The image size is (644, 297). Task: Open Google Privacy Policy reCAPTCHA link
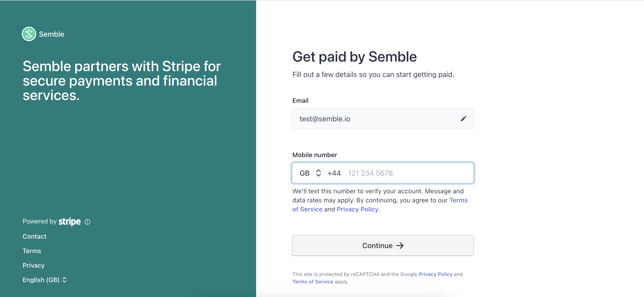[x=435, y=274]
